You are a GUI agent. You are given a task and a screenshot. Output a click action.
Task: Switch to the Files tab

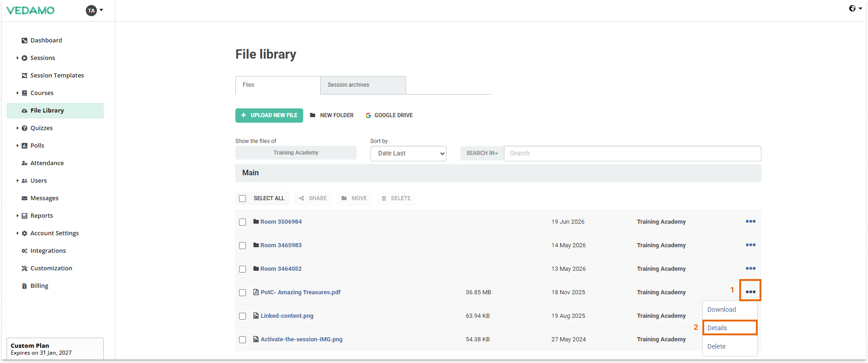click(x=278, y=85)
